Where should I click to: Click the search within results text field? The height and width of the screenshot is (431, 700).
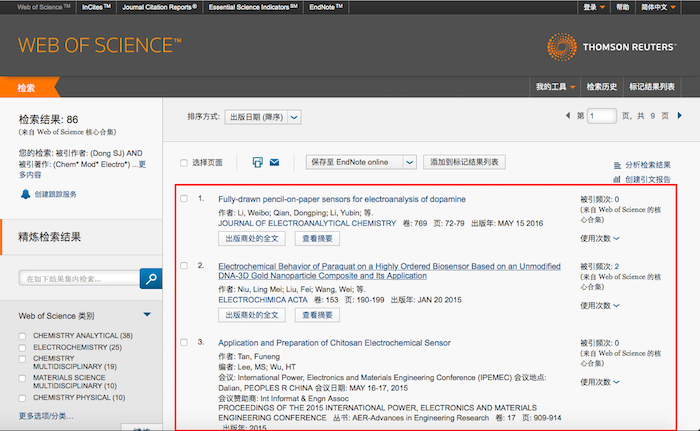coord(78,277)
